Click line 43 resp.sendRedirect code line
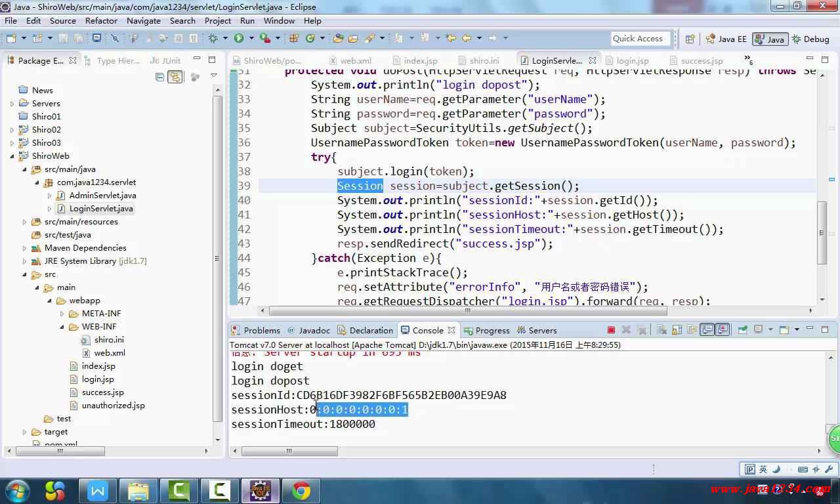This screenshot has width=840, height=504. click(x=445, y=243)
